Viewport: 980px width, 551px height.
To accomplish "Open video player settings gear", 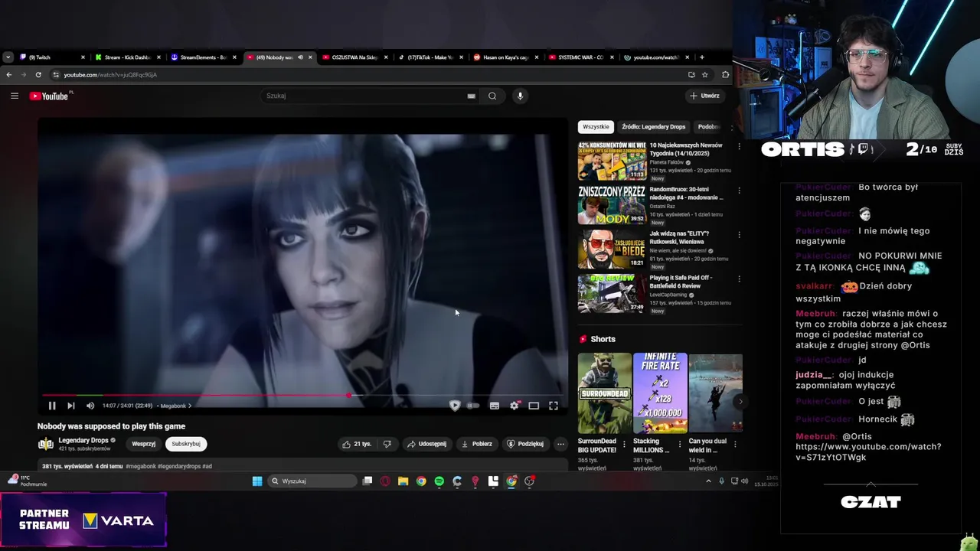I will [514, 406].
